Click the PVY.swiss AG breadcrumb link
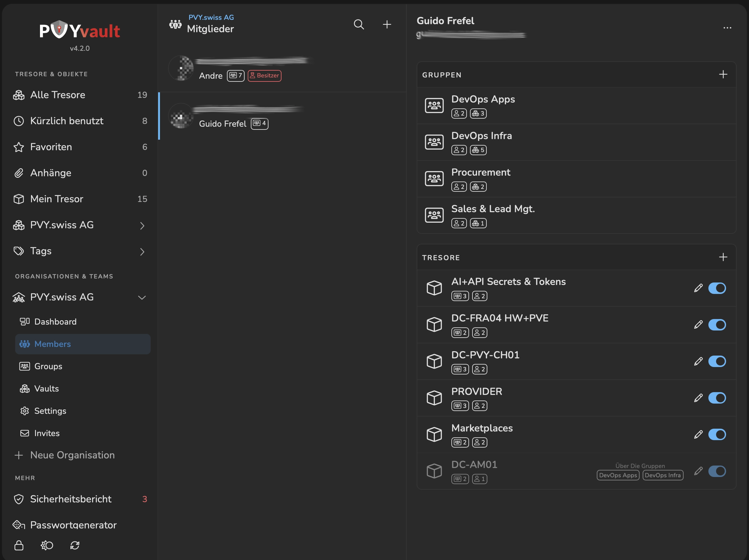 tap(211, 17)
